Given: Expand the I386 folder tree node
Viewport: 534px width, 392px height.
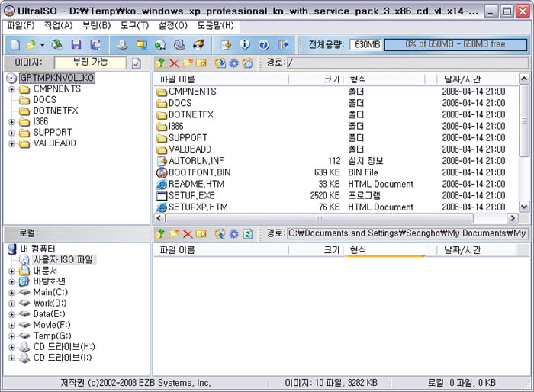Looking at the screenshot, I should 12,122.
